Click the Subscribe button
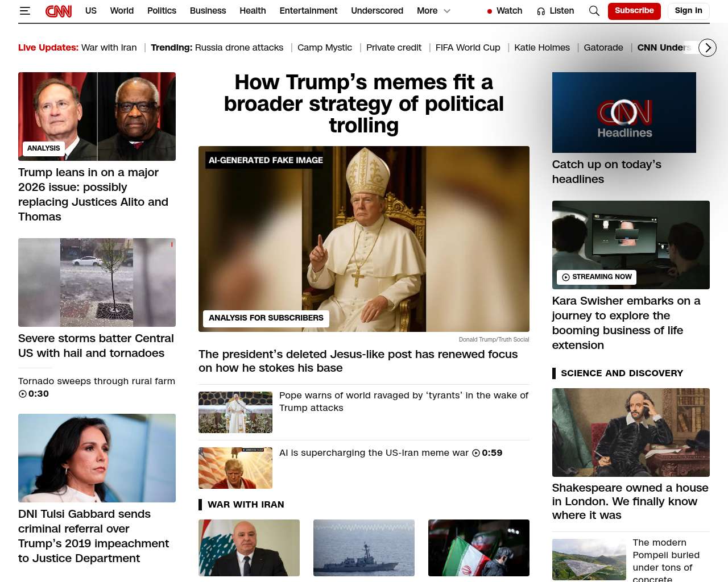The image size is (728, 582). point(634,11)
